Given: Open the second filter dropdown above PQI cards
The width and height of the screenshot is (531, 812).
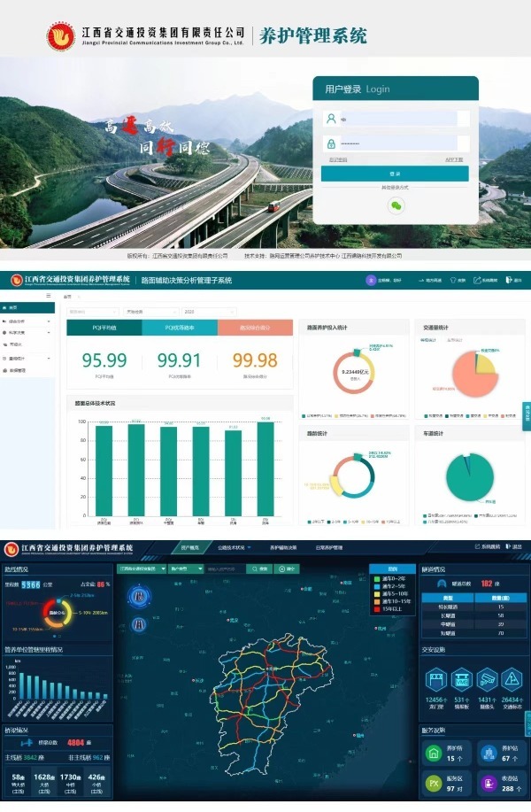Looking at the screenshot, I should 150,312.
